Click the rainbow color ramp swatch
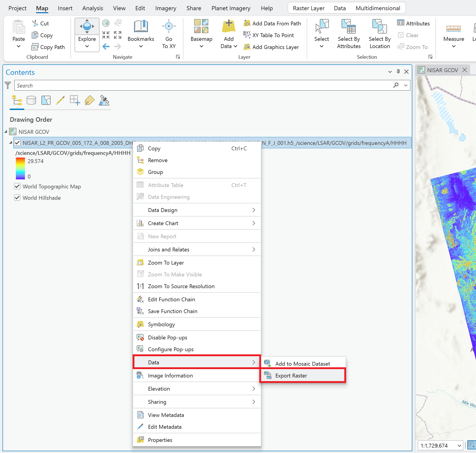This screenshot has width=476, height=453. 21,168
